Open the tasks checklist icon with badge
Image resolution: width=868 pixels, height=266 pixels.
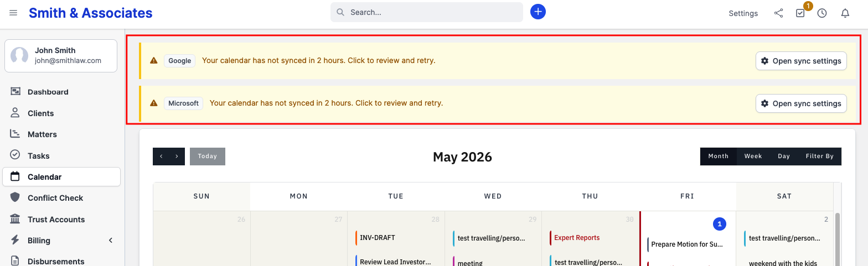[800, 13]
